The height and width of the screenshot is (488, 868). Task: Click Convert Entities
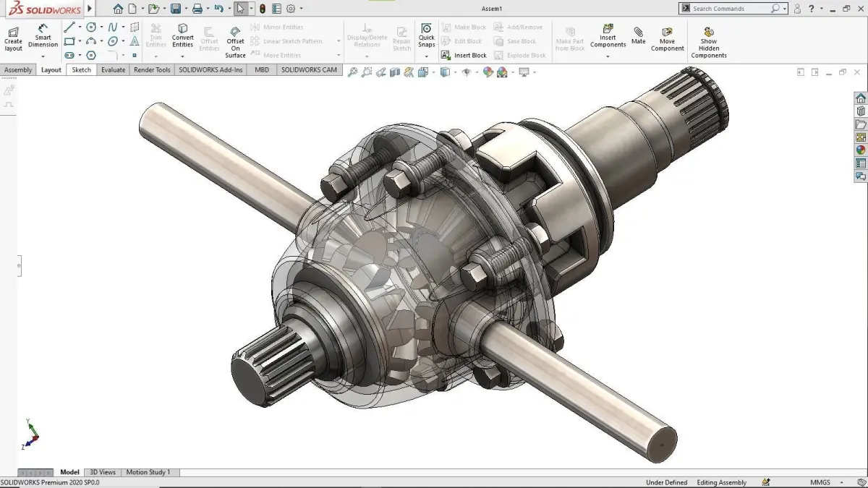(x=182, y=36)
